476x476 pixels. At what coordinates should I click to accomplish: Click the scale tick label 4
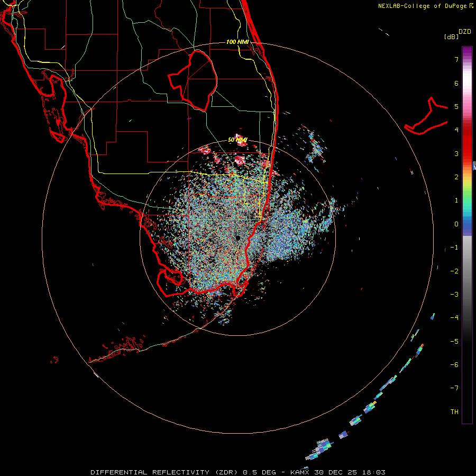coord(456,130)
